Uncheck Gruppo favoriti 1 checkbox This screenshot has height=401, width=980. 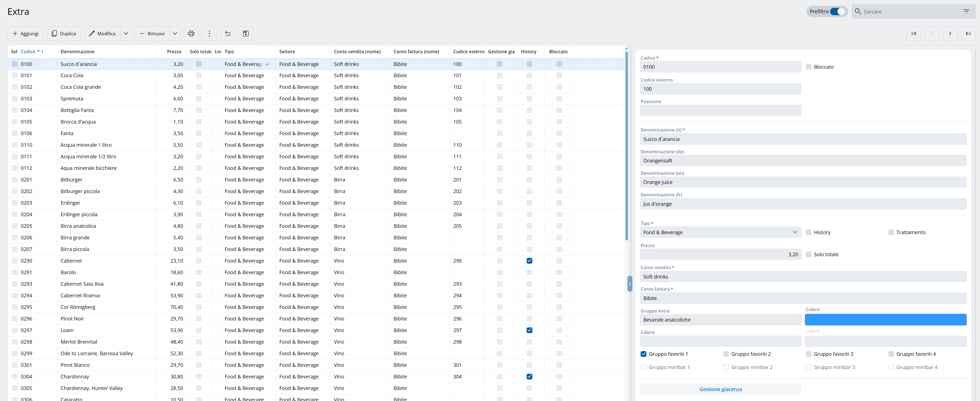(x=643, y=354)
